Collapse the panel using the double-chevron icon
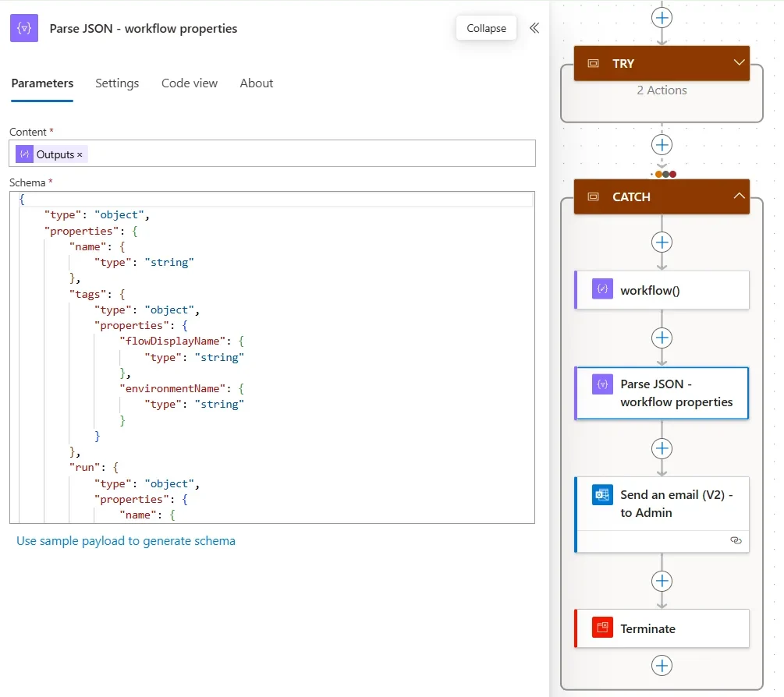The width and height of the screenshot is (784, 697). click(x=534, y=28)
